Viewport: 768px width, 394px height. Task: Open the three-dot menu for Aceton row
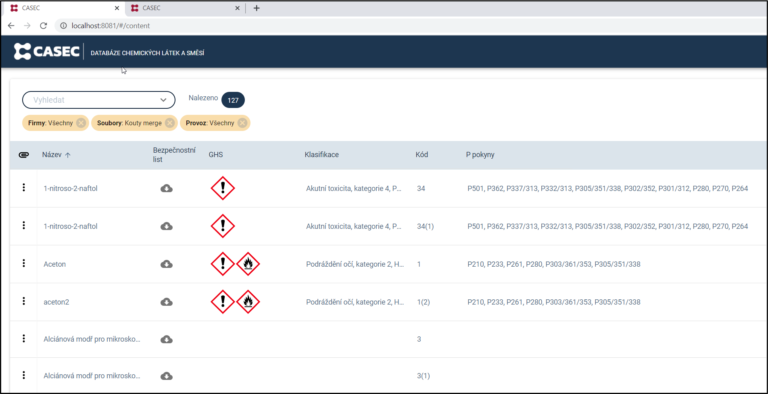coord(24,264)
